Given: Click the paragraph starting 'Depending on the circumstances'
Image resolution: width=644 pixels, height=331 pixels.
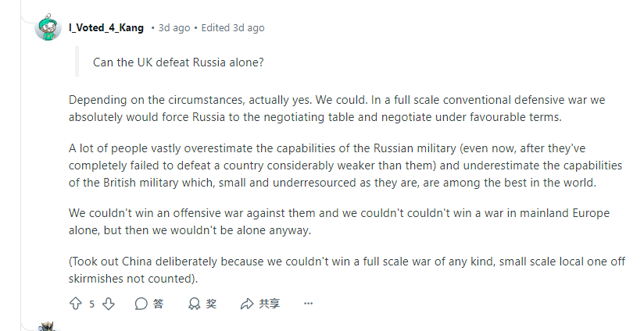Looking at the screenshot, I should [x=337, y=109].
